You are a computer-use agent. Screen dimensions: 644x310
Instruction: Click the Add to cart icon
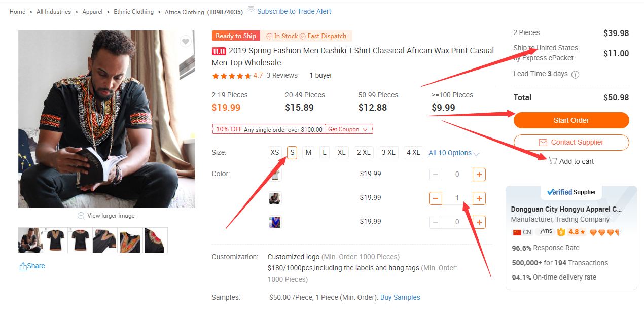[x=553, y=161]
